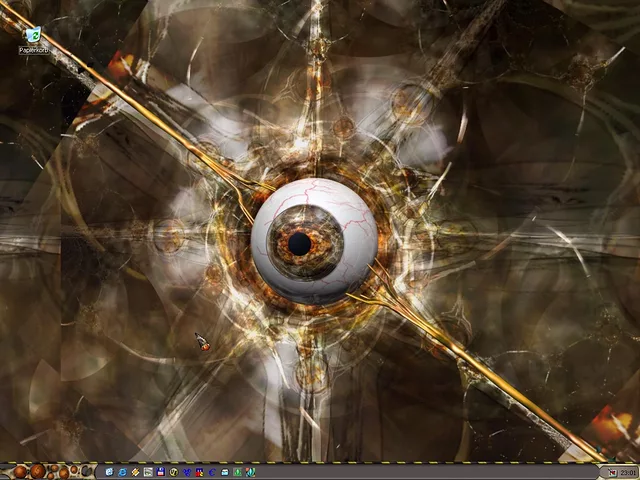640x480 pixels.
Task: Open the second blue globe quick-launch icon
Action: click(x=122, y=471)
